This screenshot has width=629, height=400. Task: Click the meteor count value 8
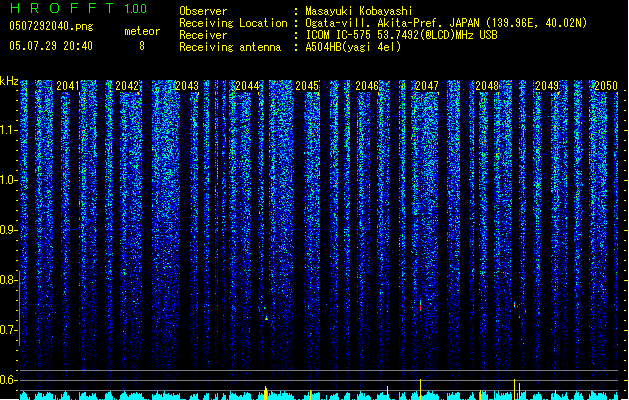pyautogui.click(x=142, y=46)
